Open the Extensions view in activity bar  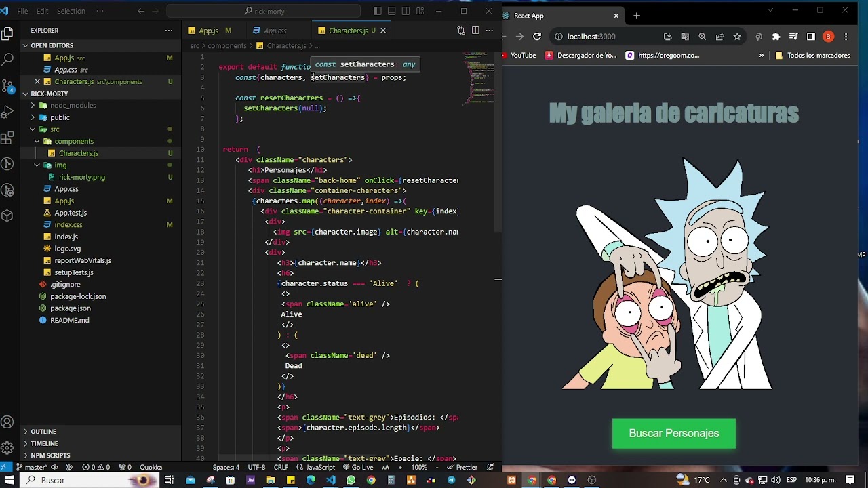pyautogui.click(x=7, y=138)
